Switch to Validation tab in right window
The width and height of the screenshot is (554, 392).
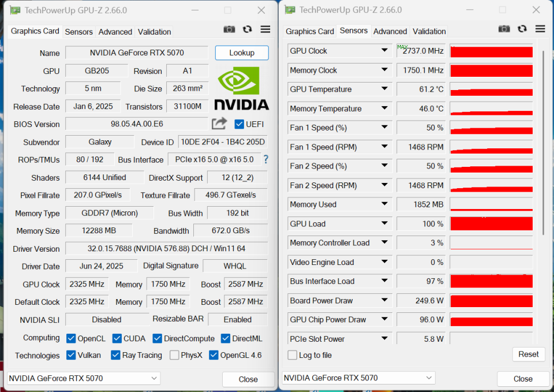pyautogui.click(x=429, y=31)
